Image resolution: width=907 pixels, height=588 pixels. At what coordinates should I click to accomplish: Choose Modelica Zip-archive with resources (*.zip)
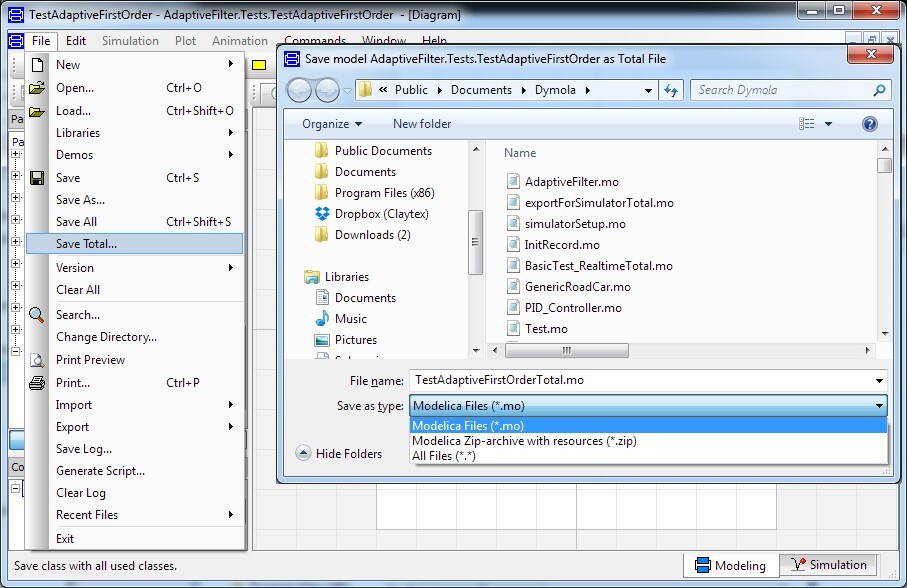648,441
